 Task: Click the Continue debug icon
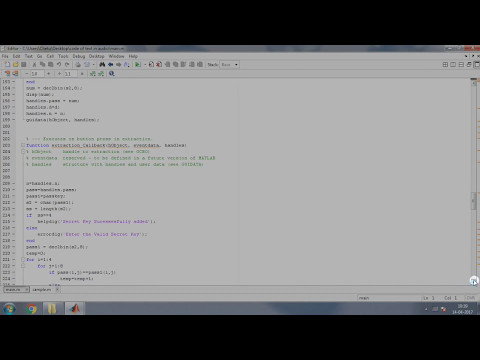pyautogui.click(x=192, y=64)
